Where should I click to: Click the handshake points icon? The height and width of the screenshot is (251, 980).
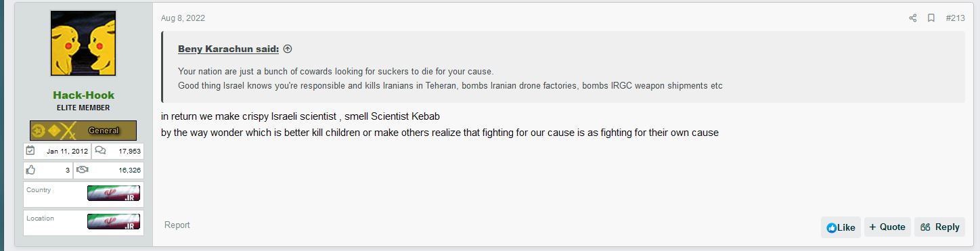pos(82,170)
